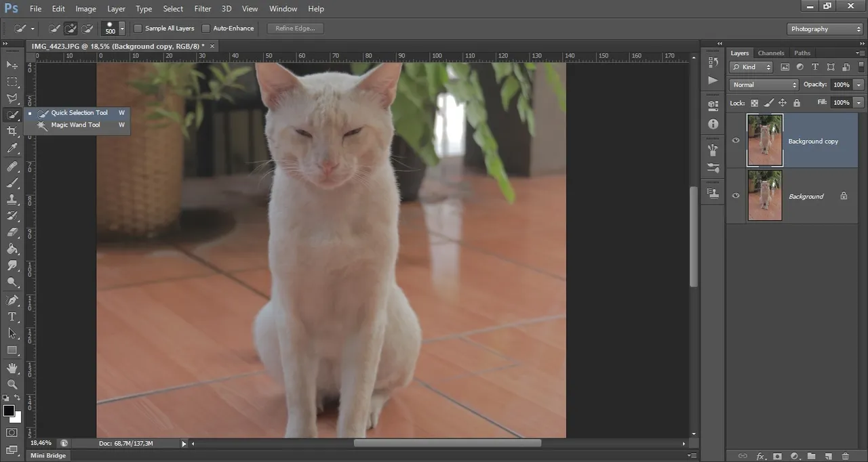Switch to the Paths tab
Image resolution: width=868 pixels, height=462 pixels.
tap(802, 53)
